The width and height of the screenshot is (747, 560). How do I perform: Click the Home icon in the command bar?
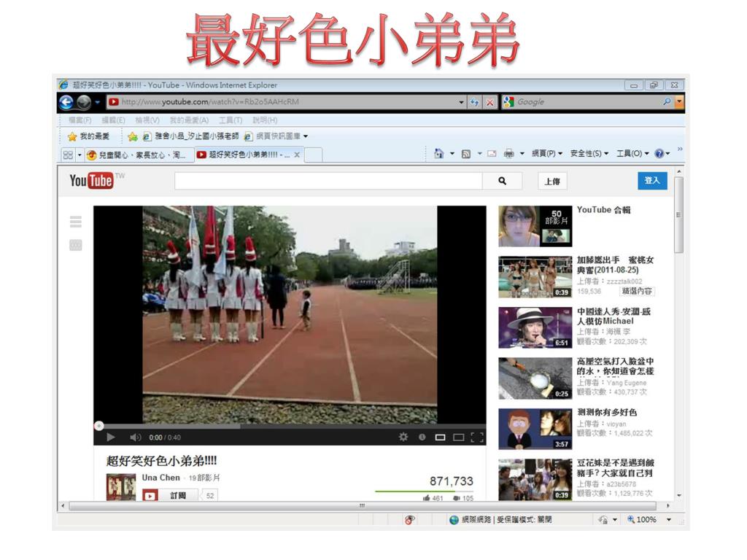438,153
